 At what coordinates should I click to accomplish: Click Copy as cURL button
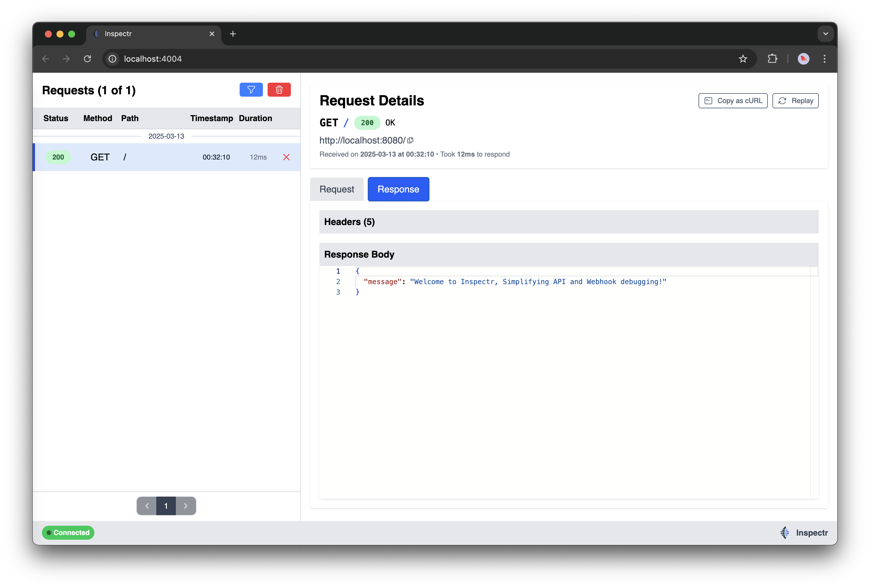point(733,101)
